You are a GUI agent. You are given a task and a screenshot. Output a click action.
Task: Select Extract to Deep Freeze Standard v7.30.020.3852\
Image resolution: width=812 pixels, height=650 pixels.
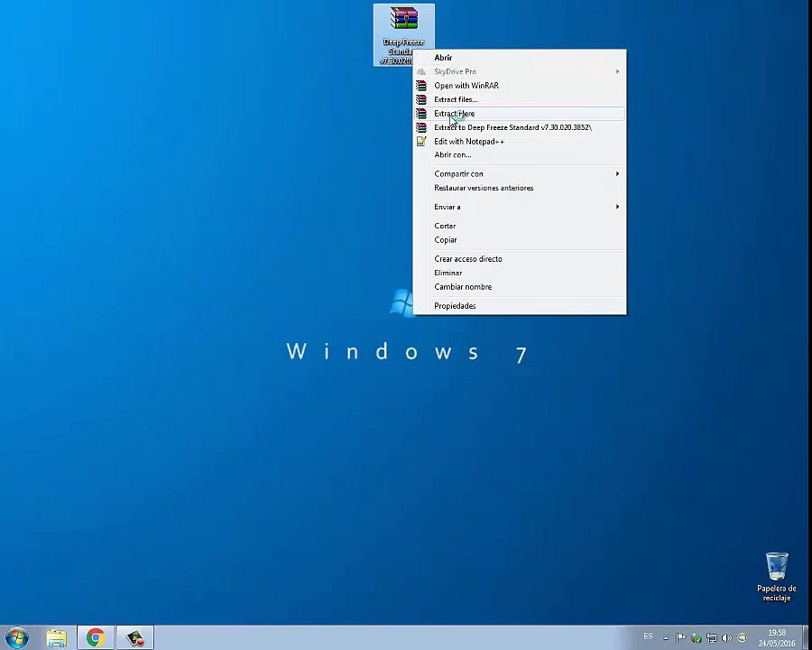pos(520,127)
